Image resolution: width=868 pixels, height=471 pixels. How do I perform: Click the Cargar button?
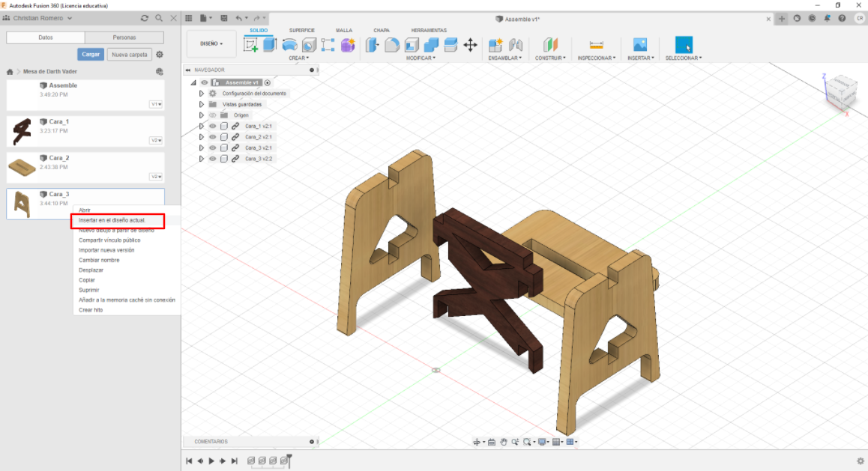tap(91, 55)
